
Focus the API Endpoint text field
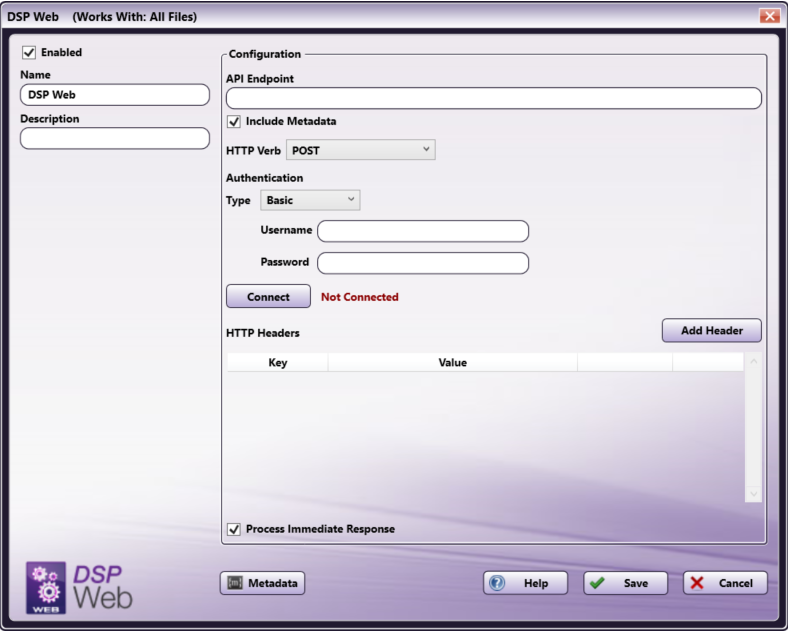tap(493, 98)
